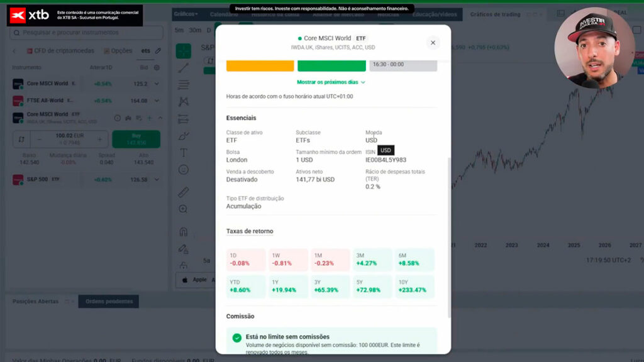Select the zoom-in magnifier tool

pos(183,209)
